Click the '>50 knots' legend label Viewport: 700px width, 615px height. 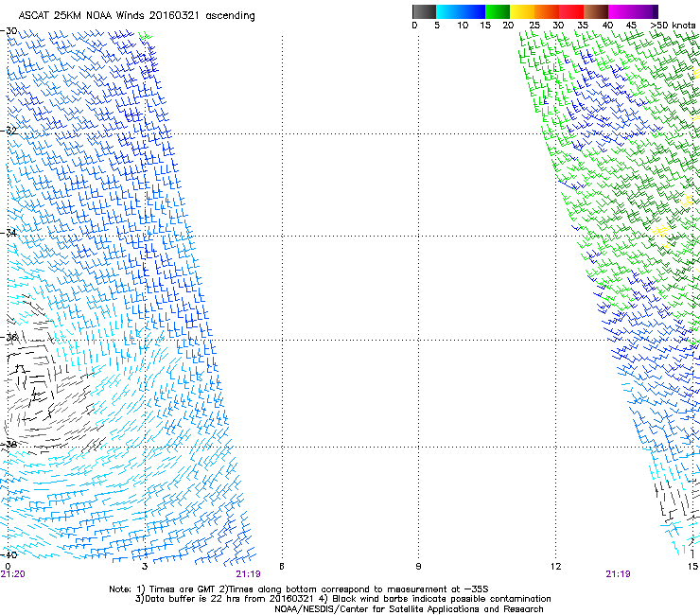tap(673, 26)
